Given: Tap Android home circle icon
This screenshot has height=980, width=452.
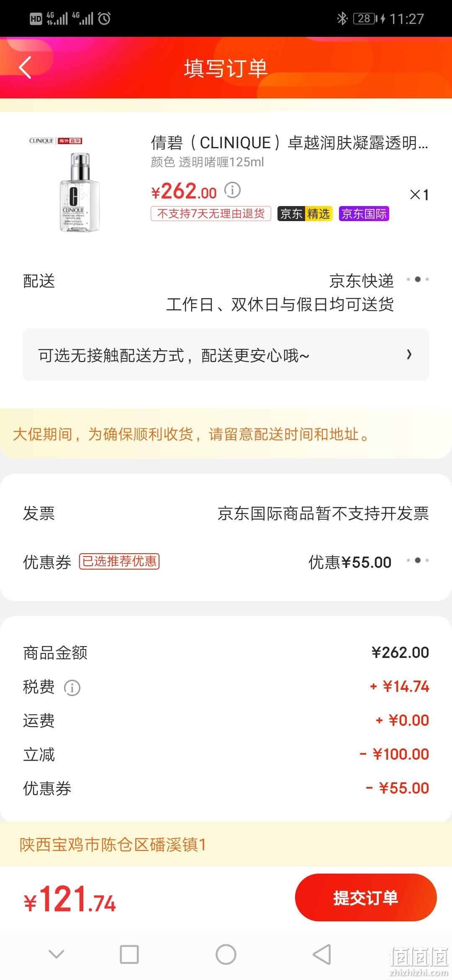Looking at the screenshot, I should tap(226, 954).
